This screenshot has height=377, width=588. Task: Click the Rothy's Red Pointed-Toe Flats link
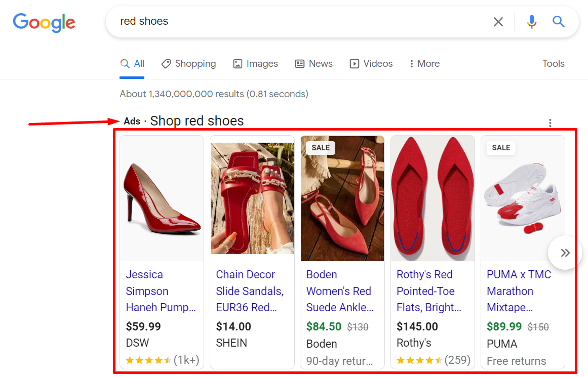pyautogui.click(x=430, y=291)
